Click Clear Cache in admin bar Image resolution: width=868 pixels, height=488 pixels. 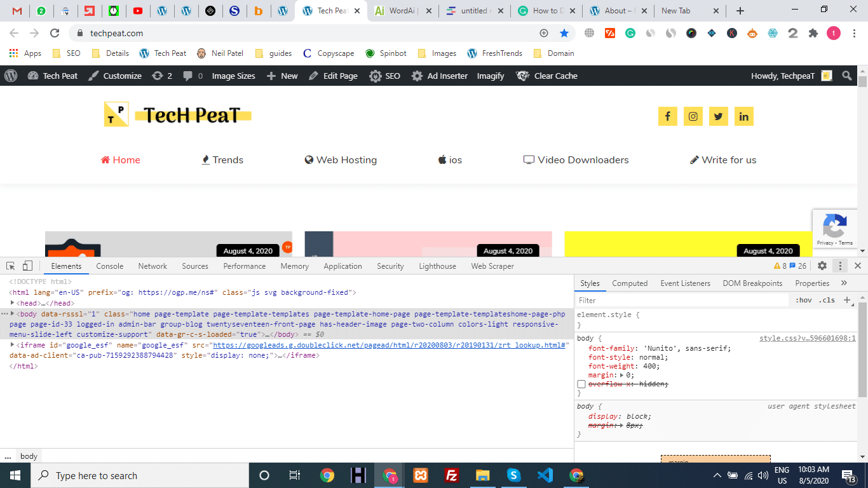[x=546, y=76]
